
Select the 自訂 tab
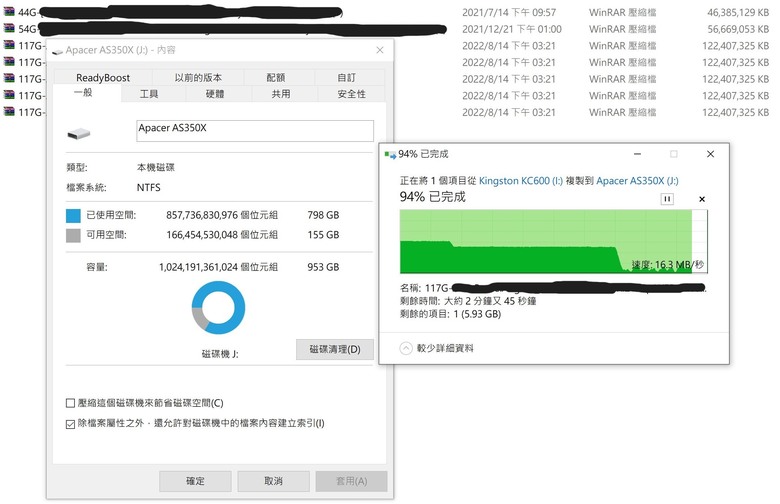[346, 78]
